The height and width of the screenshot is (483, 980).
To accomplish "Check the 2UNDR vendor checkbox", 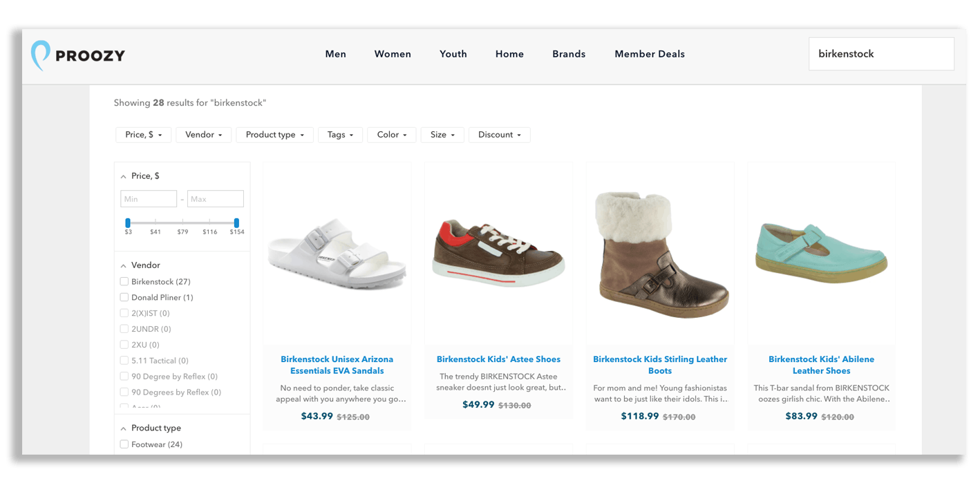I will click(x=124, y=328).
